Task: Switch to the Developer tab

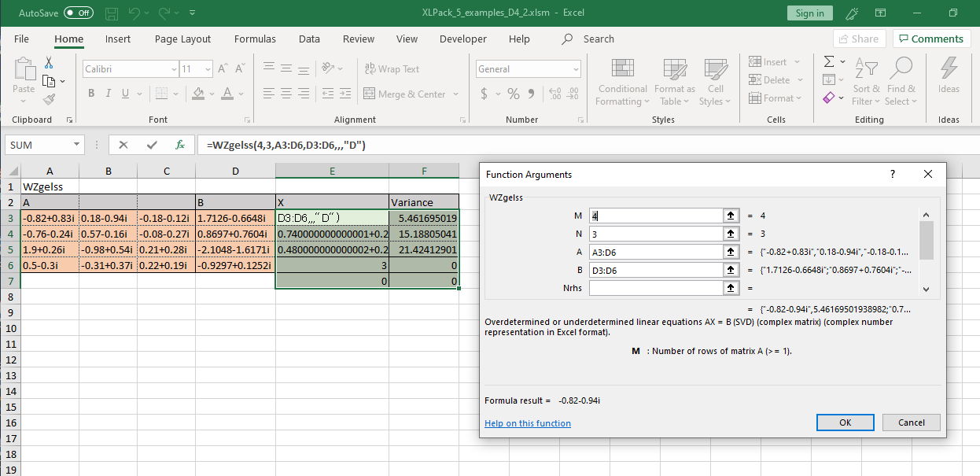Action: point(463,39)
